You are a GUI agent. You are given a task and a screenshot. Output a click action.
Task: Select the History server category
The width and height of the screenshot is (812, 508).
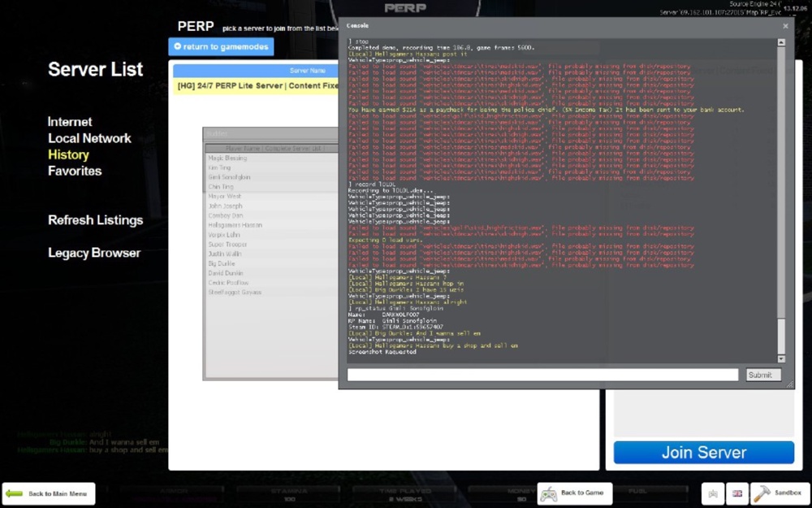(68, 155)
